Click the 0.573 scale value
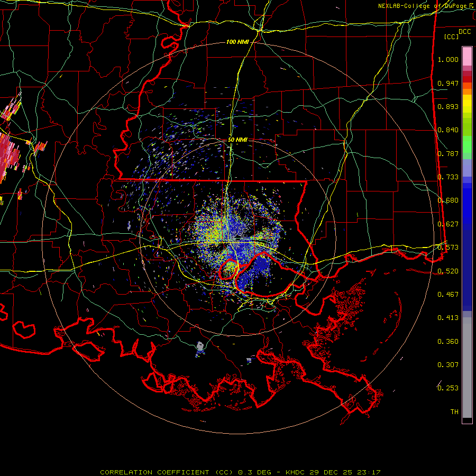This screenshot has width=476, height=476. point(448,248)
